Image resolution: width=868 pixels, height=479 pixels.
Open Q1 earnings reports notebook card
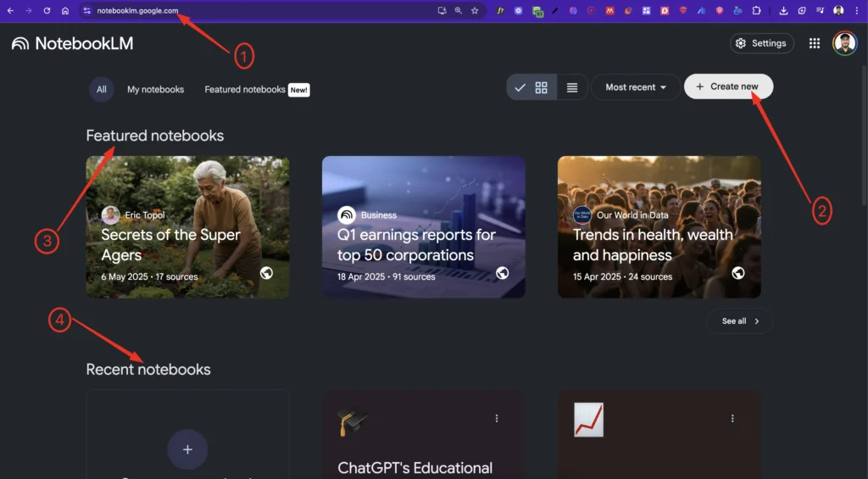pyautogui.click(x=424, y=227)
